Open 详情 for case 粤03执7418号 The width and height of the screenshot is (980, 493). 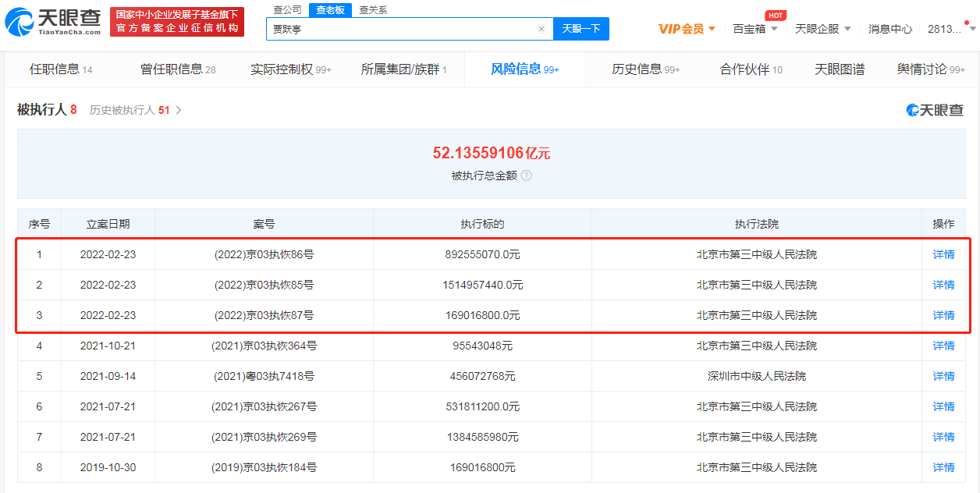tap(943, 376)
